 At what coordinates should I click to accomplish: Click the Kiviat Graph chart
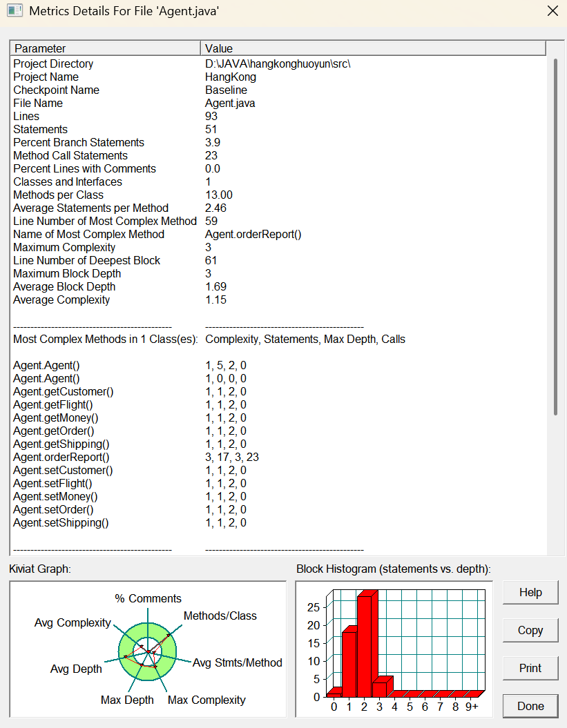tap(148, 649)
